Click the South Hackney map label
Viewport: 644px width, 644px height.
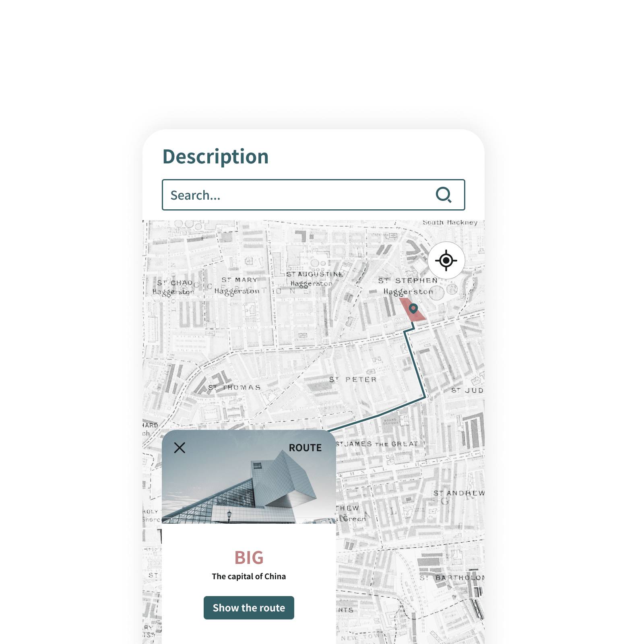pyautogui.click(x=450, y=223)
